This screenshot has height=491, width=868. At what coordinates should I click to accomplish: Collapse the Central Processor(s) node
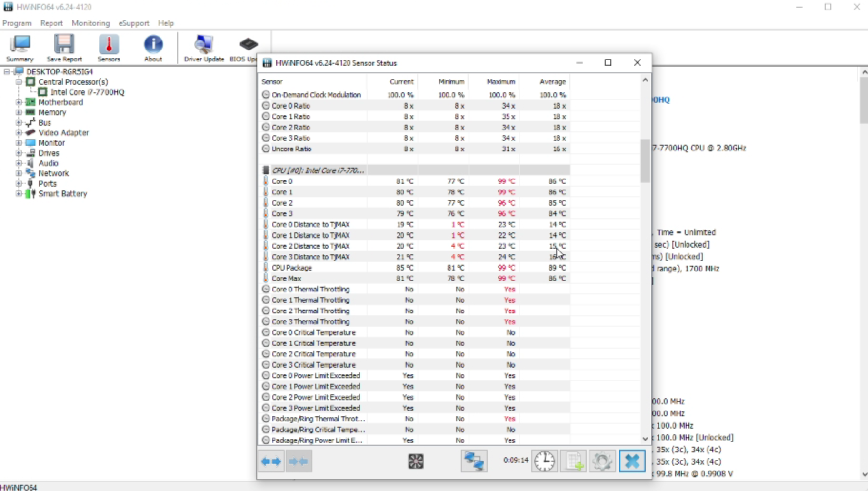point(19,82)
